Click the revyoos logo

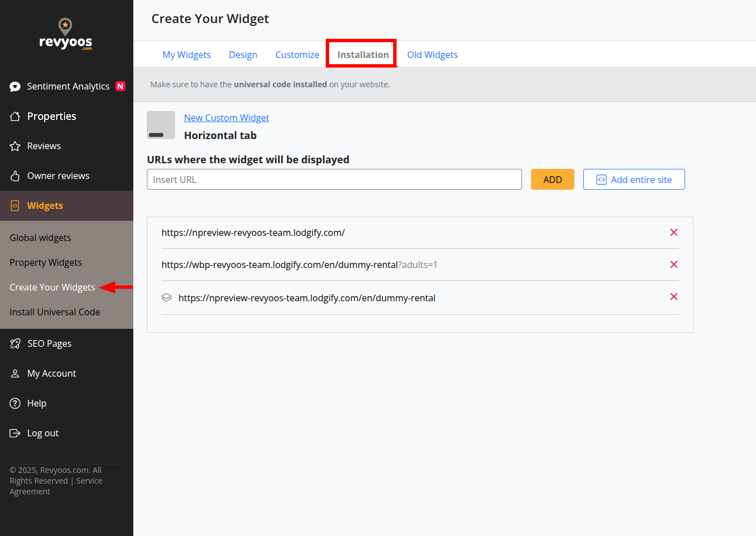65,34
